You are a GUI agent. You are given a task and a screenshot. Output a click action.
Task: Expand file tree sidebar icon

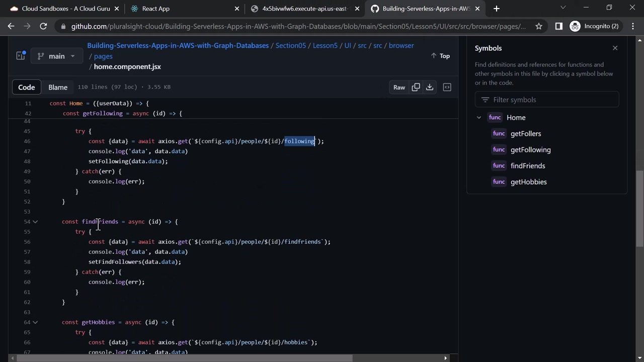tap(21, 56)
